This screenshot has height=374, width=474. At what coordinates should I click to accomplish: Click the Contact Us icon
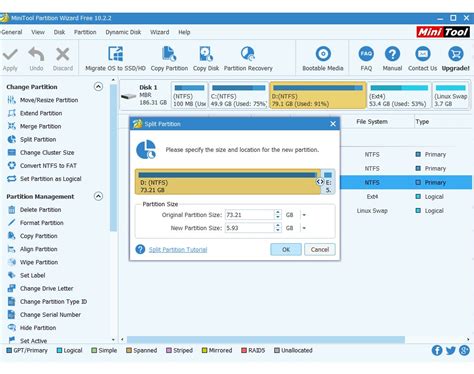[422, 54]
